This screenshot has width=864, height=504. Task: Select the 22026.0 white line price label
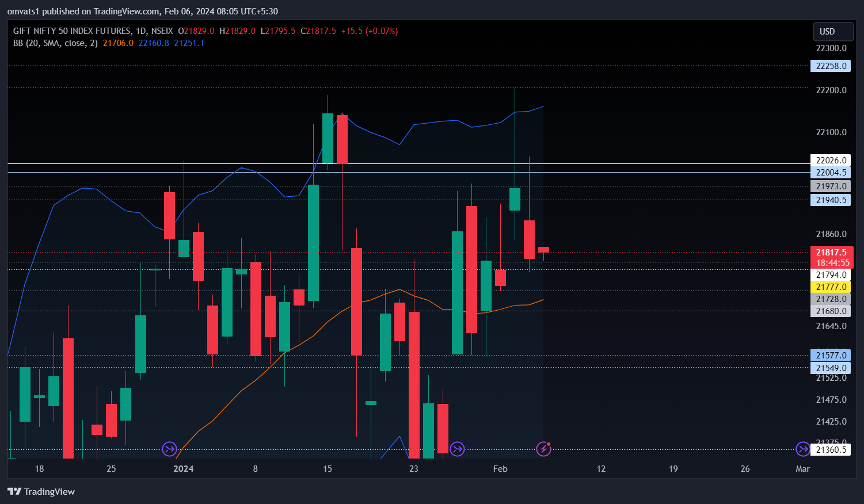831,161
